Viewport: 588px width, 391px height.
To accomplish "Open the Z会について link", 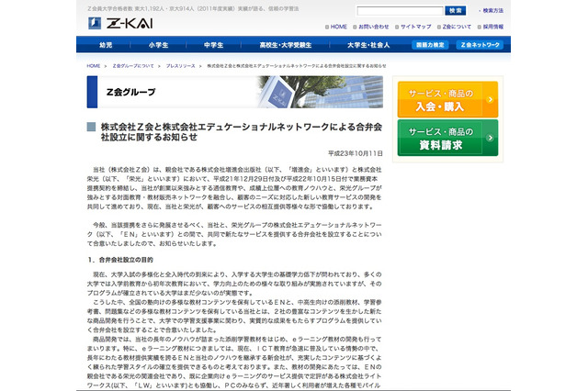I will click(457, 27).
